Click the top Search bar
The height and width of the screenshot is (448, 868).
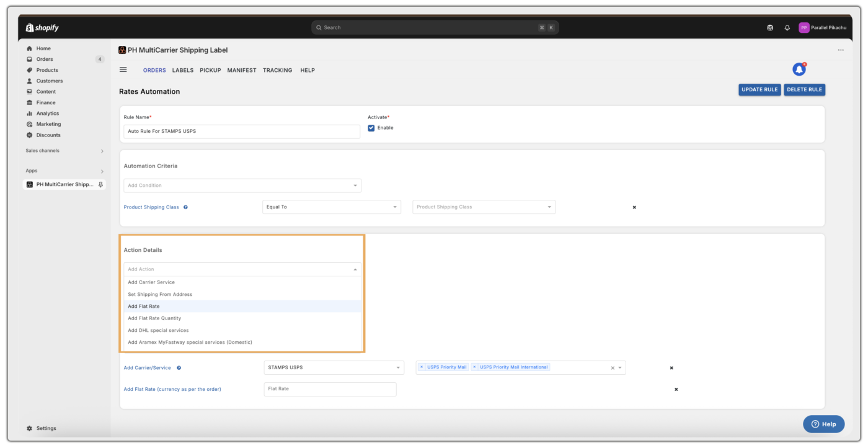435,27
